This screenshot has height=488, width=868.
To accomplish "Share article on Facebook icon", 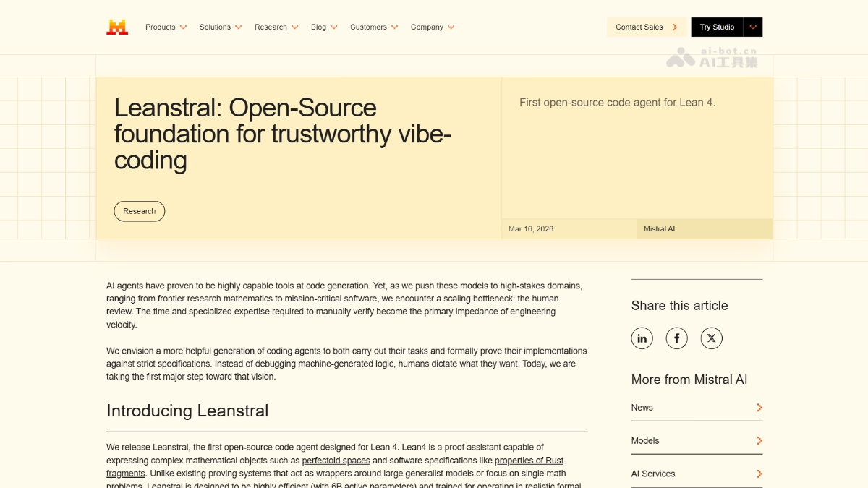I will pos(676,338).
